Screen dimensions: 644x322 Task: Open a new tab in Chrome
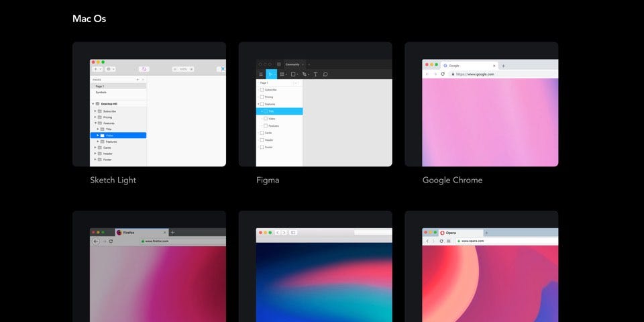[504, 66]
